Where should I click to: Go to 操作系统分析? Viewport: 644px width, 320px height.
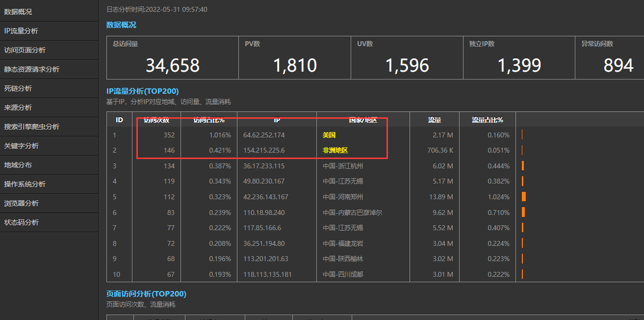25,184
